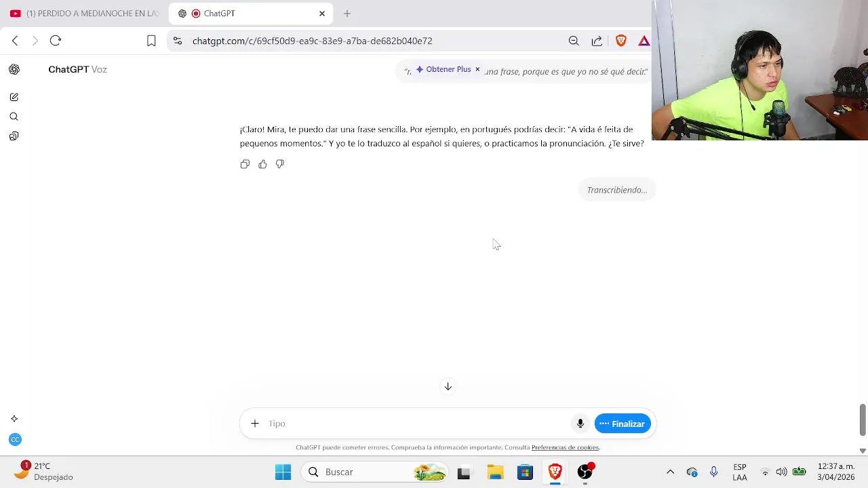This screenshot has width=868, height=488.
Task: Open ESP LAA language selector
Action: click(x=740, y=472)
